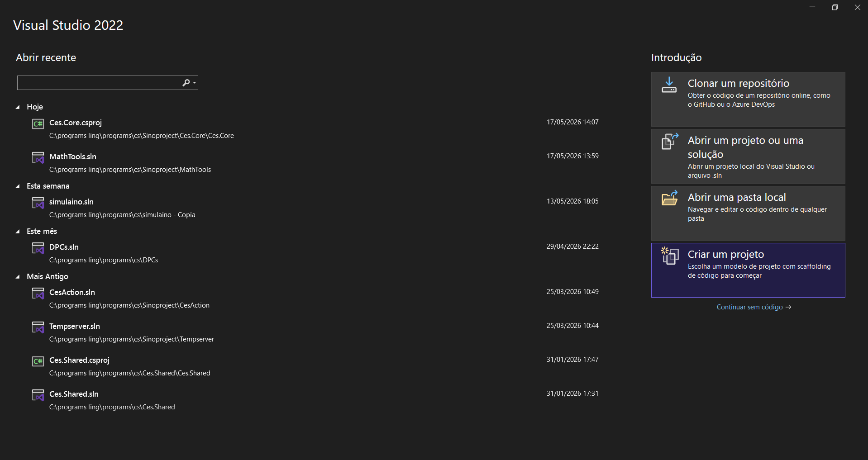
Task: Open the search options dropdown arrow
Action: point(195,83)
